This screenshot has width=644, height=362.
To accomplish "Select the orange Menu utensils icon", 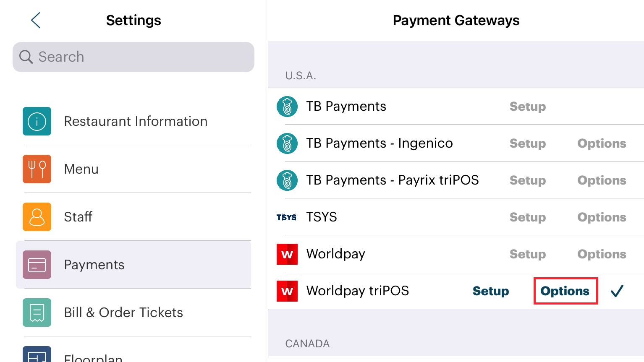I will 37,169.
